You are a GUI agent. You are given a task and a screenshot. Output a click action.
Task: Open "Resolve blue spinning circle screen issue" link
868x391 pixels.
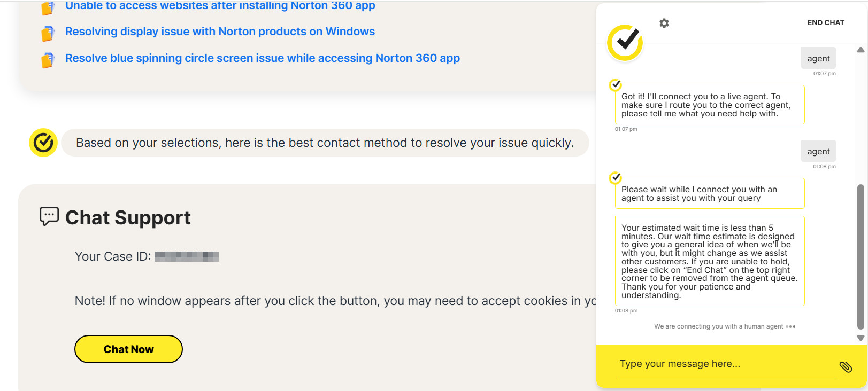click(x=262, y=58)
